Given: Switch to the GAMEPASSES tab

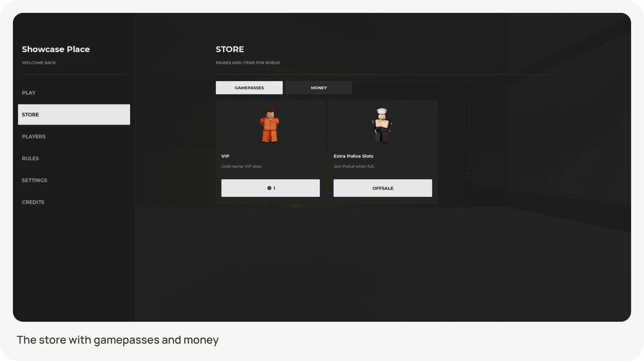Looking at the screenshot, I should pyautogui.click(x=249, y=88).
